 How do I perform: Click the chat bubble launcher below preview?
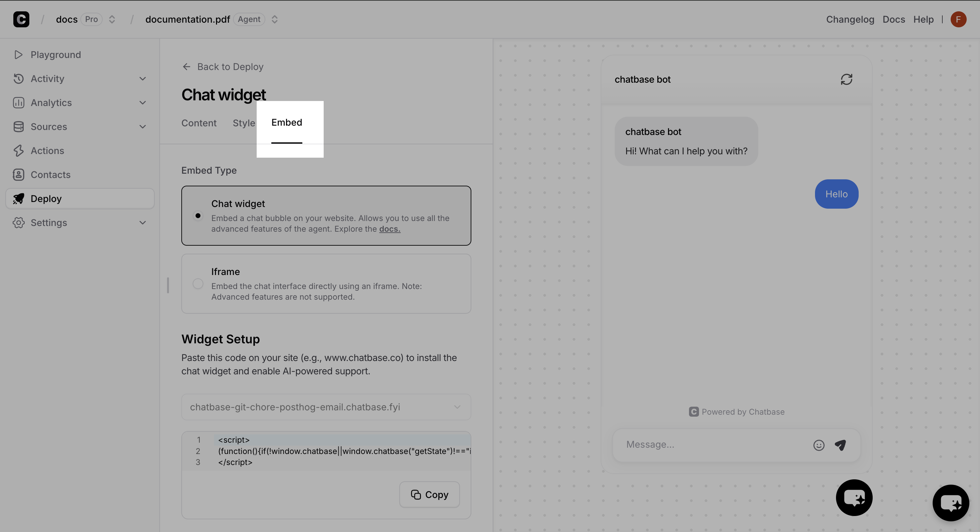tap(854, 497)
